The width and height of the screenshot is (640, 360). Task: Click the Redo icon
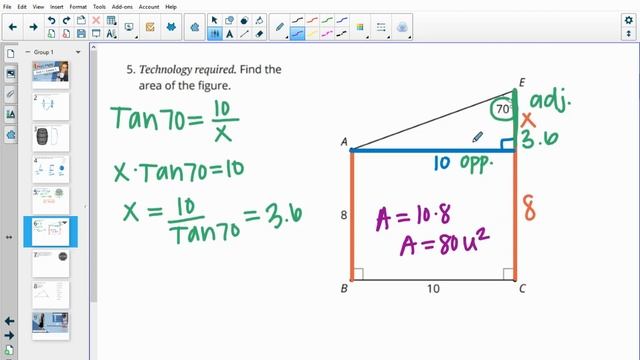point(66,20)
